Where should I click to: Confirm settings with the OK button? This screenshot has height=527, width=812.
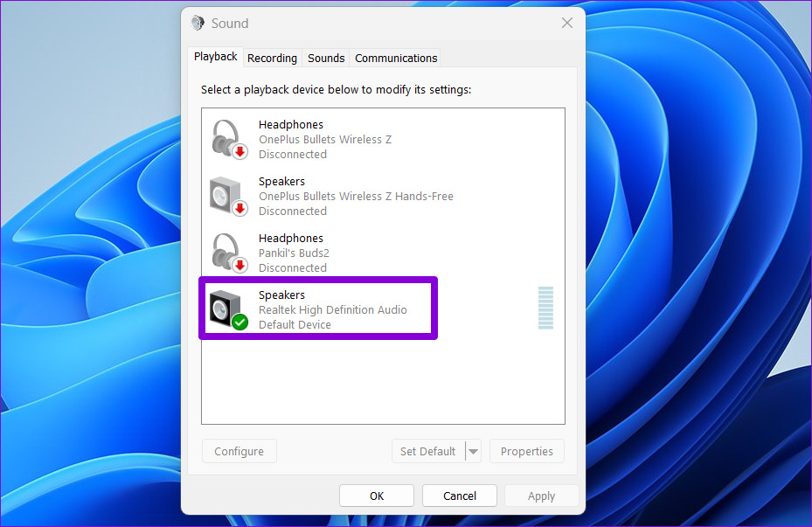[376, 495]
